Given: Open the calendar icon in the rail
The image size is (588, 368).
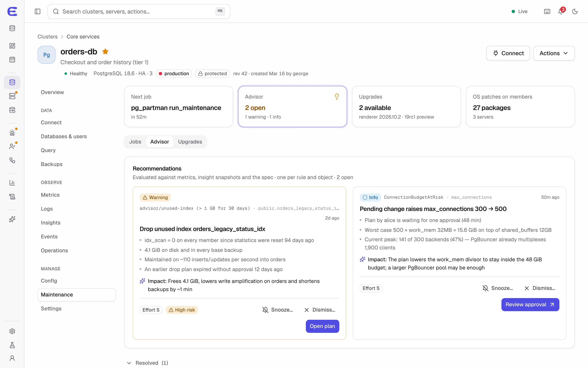Looking at the screenshot, I should 12,60.
